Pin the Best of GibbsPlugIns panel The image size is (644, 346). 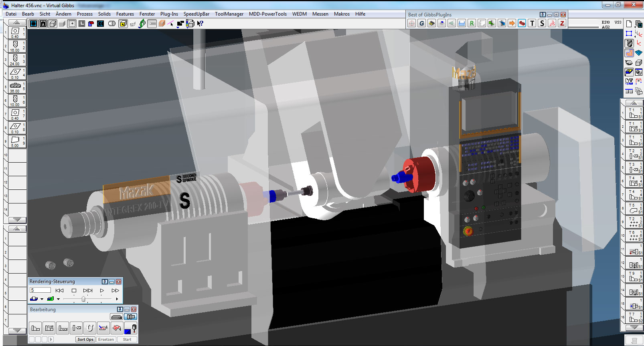click(x=543, y=14)
